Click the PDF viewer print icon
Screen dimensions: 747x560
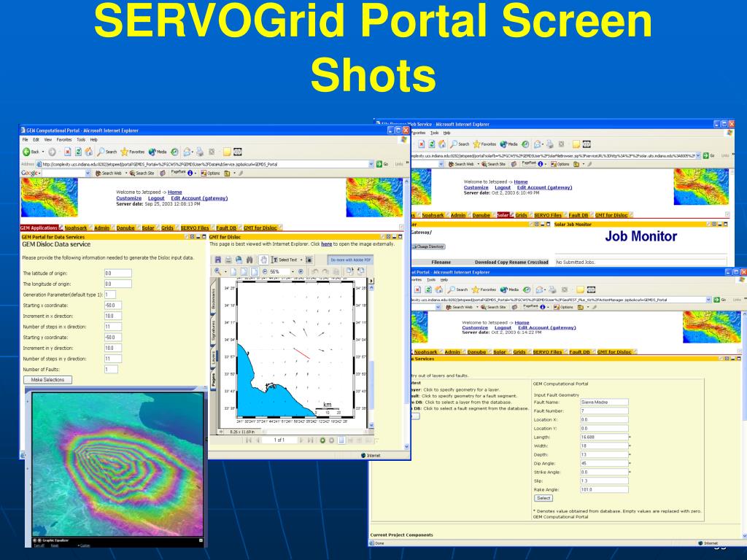pos(228,260)
